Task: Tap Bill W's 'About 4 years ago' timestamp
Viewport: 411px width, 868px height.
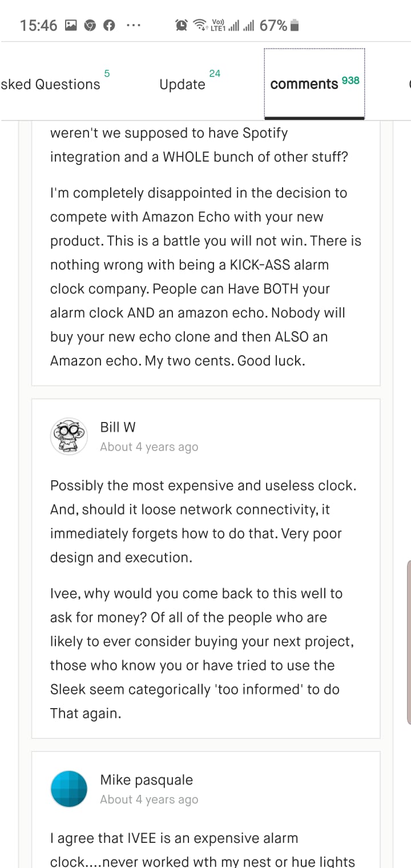Action: [149, 447]
